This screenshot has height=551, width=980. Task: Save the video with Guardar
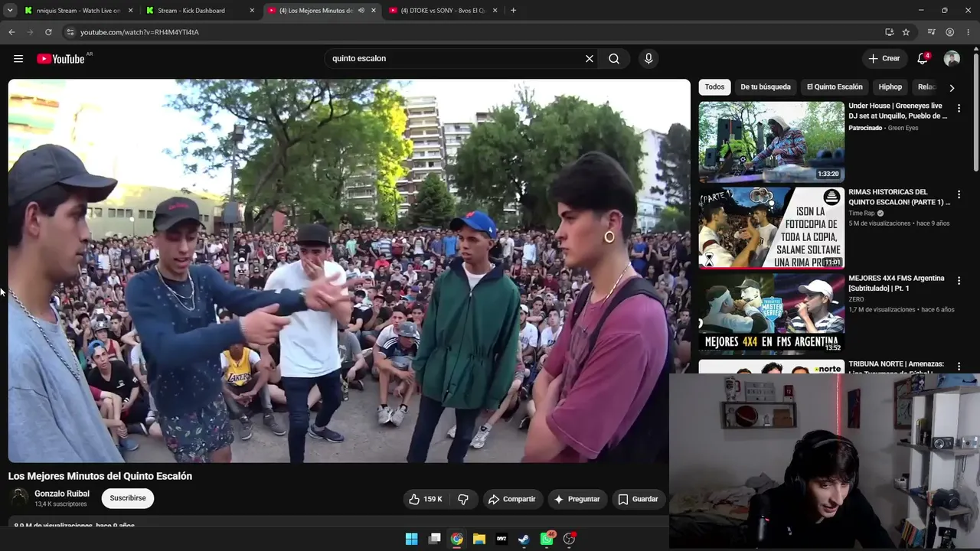[638, 499]
